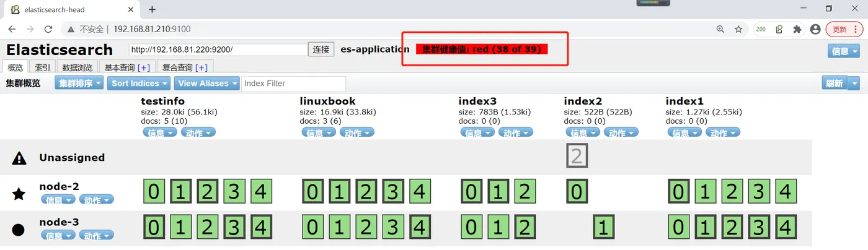Select linuxbook shard 2 on node-2
The image size is (868, 250).
pyautogui.click(x=366, y=192)
